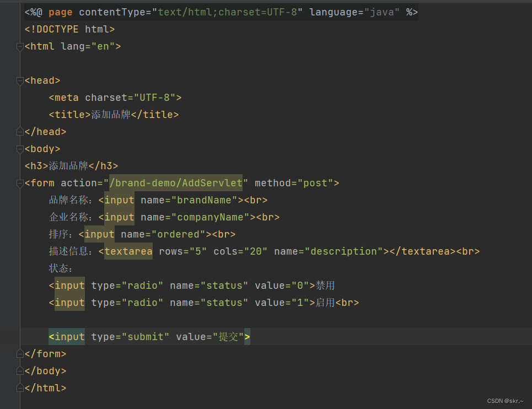Collapse the <html> element using its fold arrow
The height and width of the screenshot is (409, 532).
[19, 47]
